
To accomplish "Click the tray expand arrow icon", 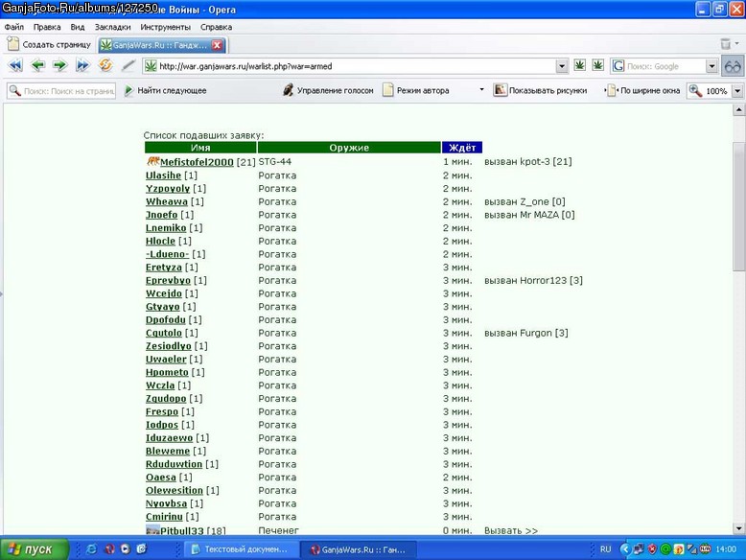I will pos(625,549).
